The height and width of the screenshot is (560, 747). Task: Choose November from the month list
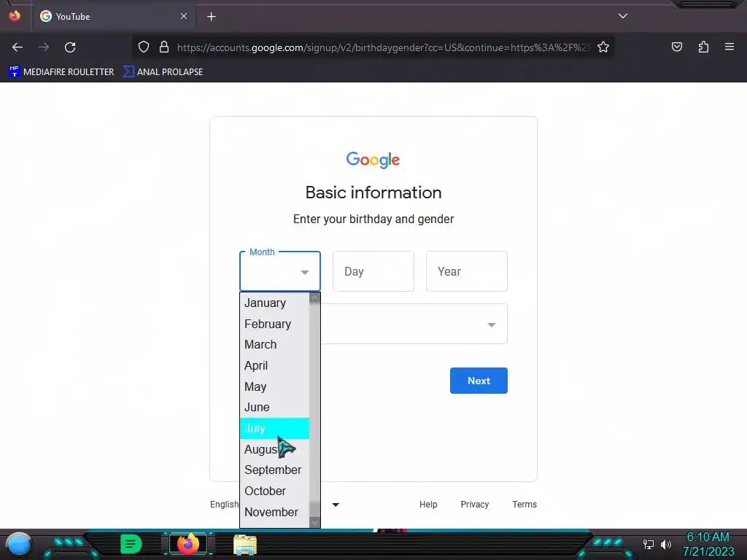pos(274,512)
